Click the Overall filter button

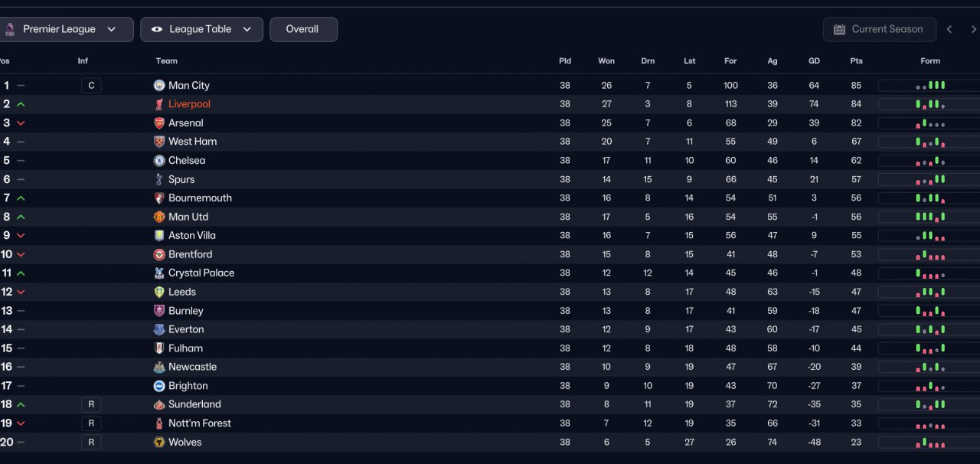pos(302,30)
